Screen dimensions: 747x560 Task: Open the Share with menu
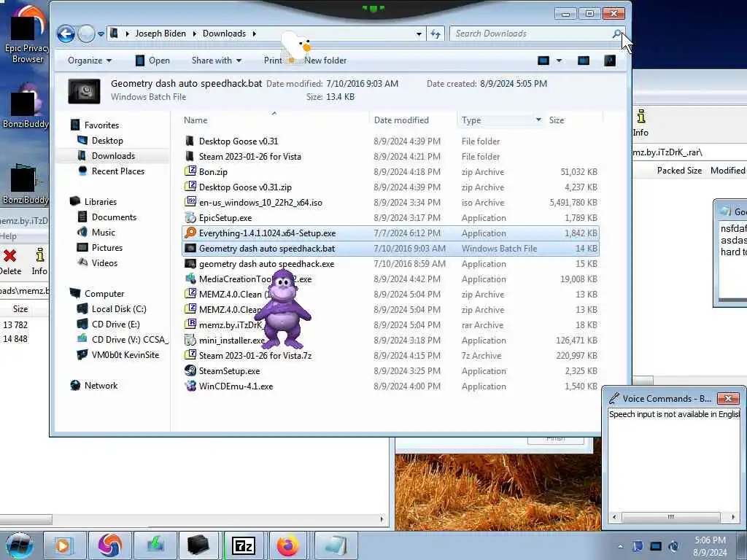pos(216,61)
